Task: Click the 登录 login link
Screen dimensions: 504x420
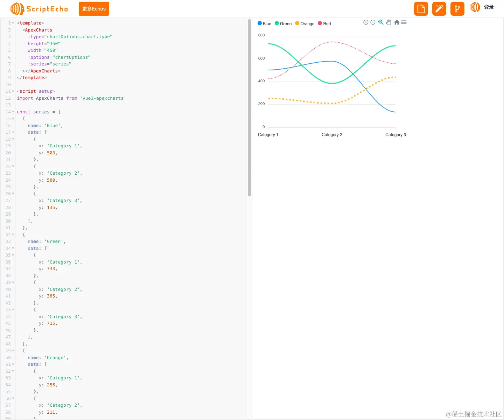Action: point(489,7)
